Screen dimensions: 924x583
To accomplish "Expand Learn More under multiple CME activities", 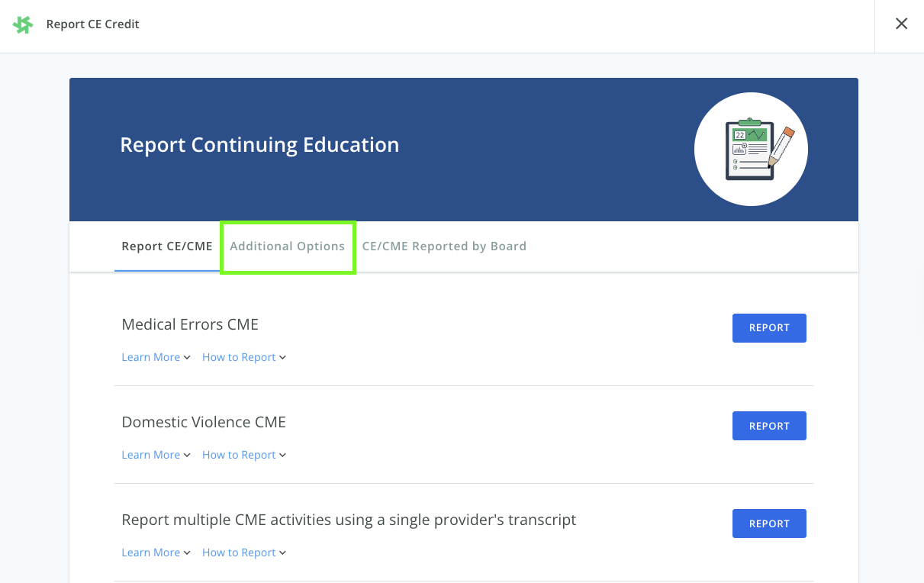I will (156, 552).
